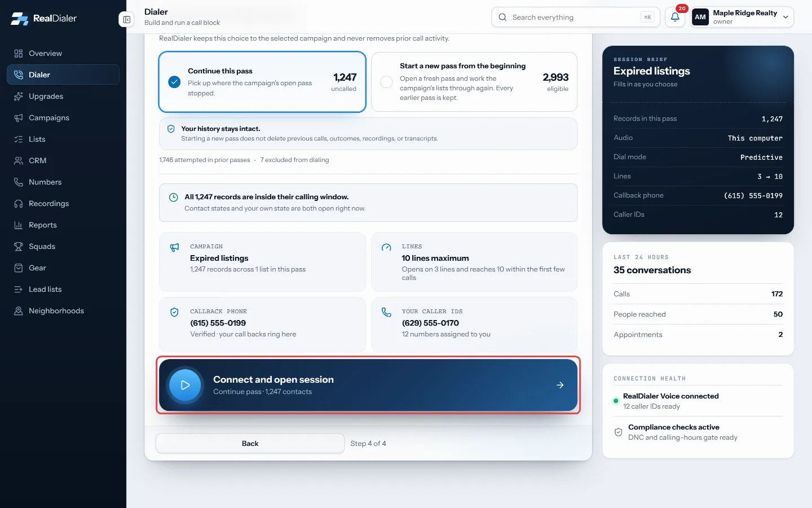
Task: Click the arrow on the Connect session button
Action: (560, 385)
